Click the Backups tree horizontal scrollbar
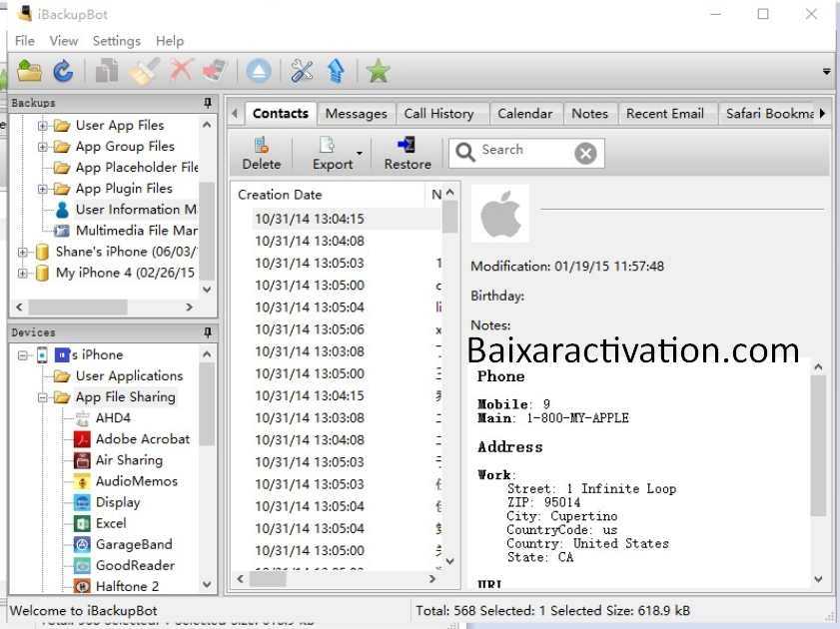Screen dimensions: 840x629 click(78, 308)
